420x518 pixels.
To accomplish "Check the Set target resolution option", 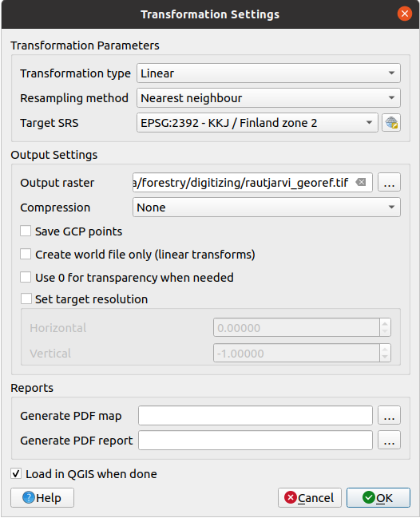I will 26,299.
